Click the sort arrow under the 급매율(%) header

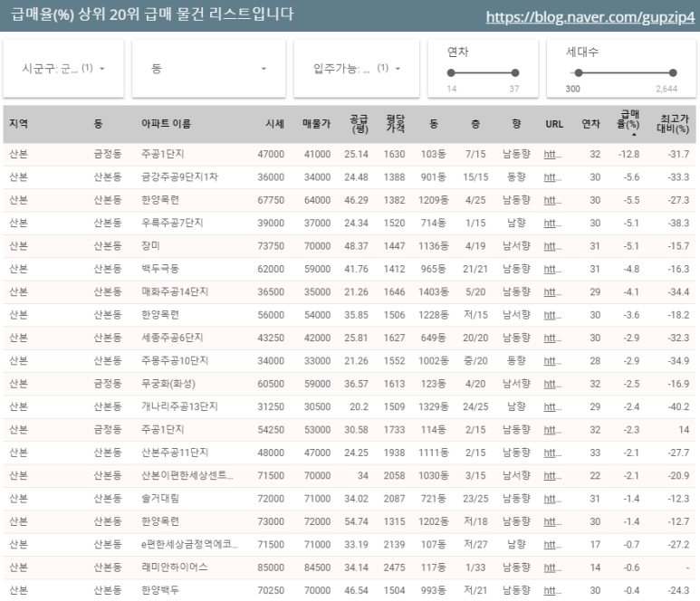pyautogui.click(x=634, y=134)
